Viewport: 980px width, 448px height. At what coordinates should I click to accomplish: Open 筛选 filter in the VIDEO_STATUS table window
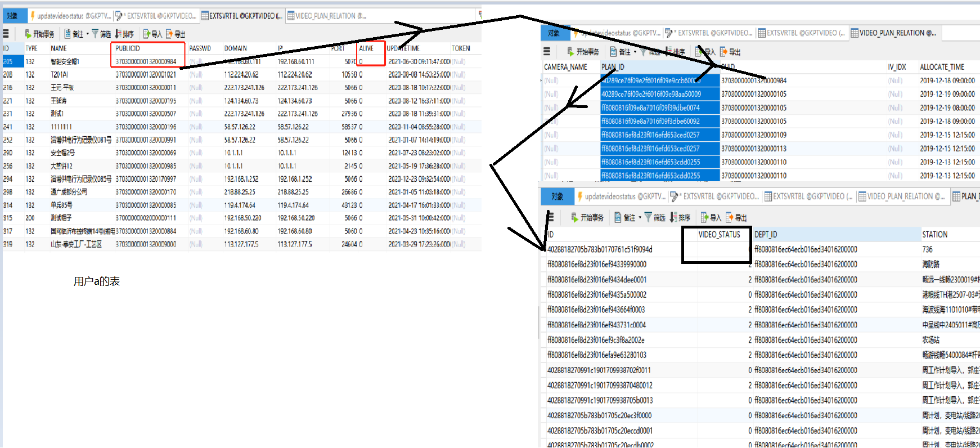(655, 217)
